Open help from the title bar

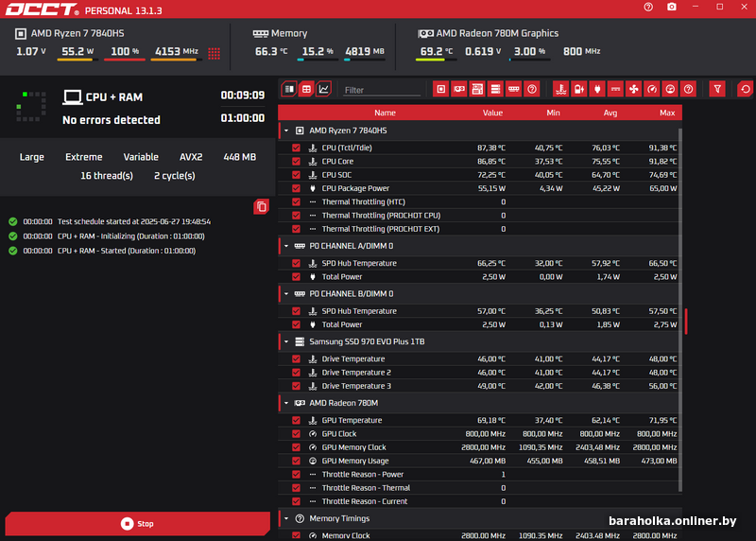pyautogui.click(x=648, y=7)
